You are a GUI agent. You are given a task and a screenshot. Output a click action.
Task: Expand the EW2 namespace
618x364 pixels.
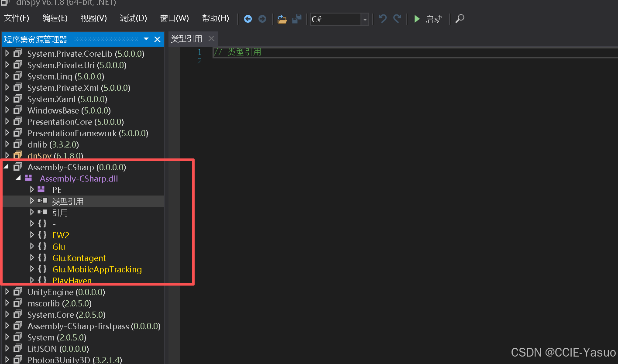tap(32, 235)
